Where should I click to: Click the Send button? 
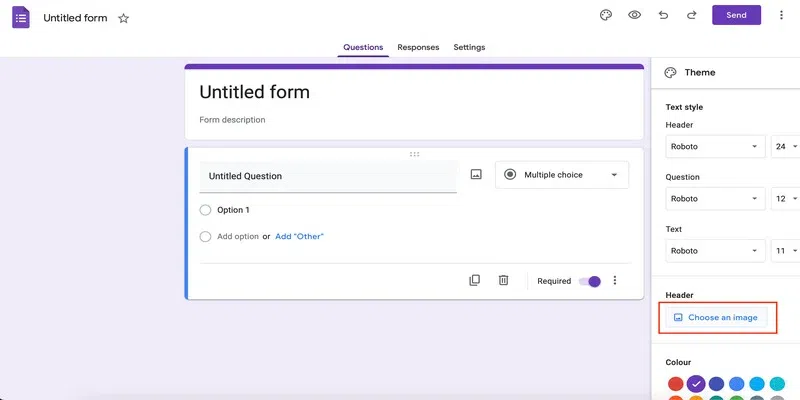(736, 15)
